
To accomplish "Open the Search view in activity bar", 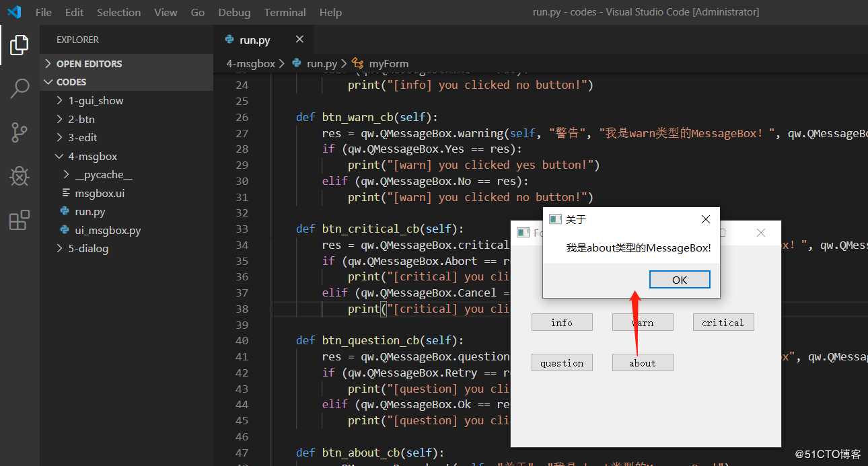I will coord(20,88).
